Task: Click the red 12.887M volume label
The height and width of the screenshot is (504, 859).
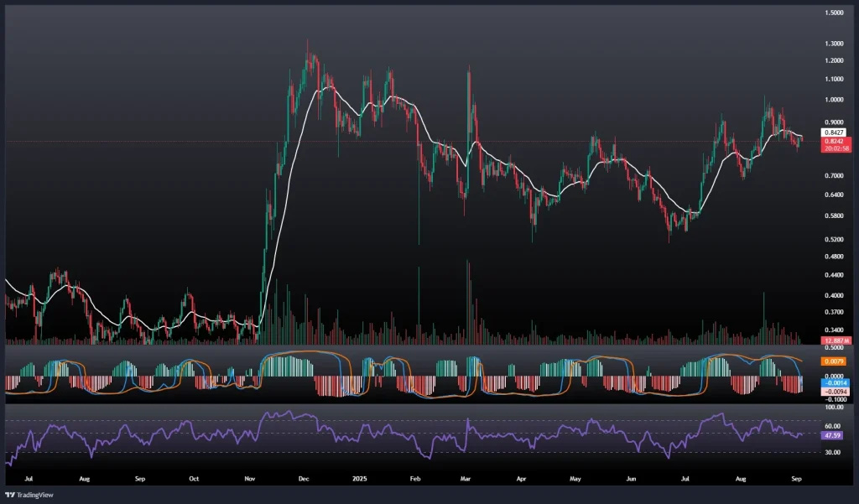Action: tap(835, 340)
